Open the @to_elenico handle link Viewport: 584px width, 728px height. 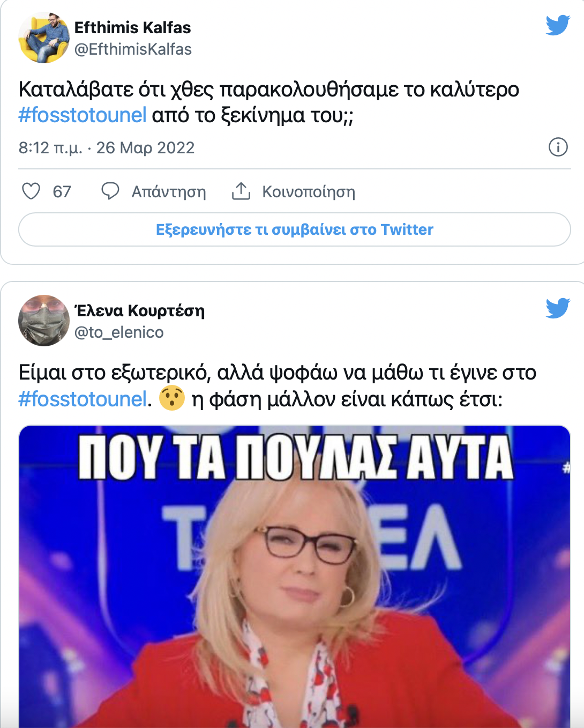119,332
